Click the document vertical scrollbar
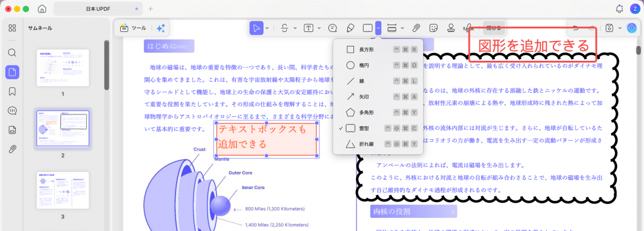Screen dimensions: 644x231 coord(639,50)
